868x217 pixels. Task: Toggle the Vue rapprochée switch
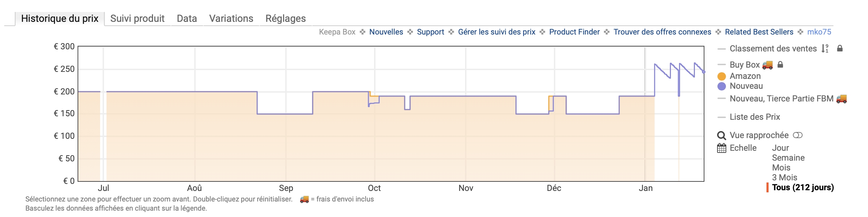click(799, 135)
